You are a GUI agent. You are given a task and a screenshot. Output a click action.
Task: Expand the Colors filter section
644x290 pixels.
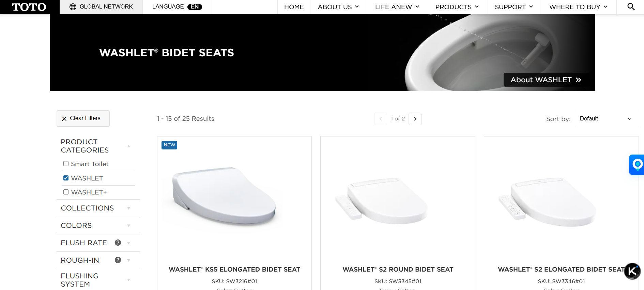pos(95,226)
